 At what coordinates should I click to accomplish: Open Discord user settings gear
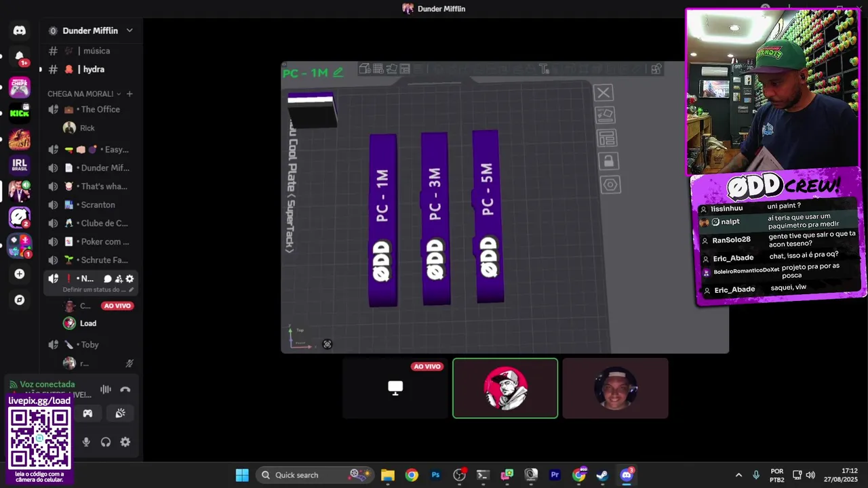pyautogui.click(x=125, y=442)
